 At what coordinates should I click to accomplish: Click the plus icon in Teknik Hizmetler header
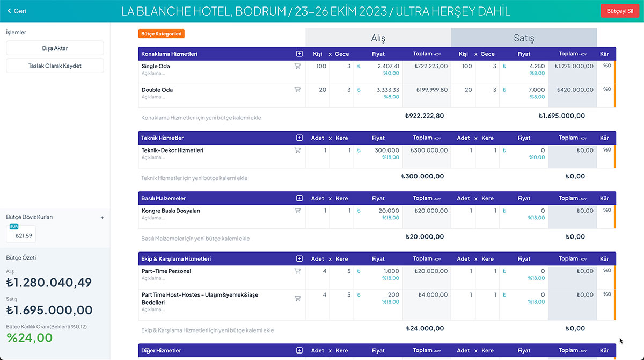pyautogui.click(x=299, y=138)
